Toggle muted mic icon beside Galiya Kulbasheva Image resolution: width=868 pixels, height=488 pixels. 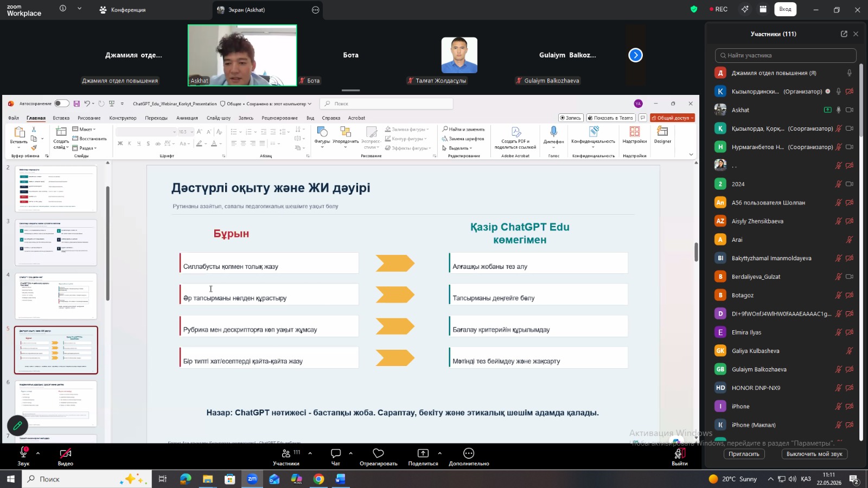[849, 351]
